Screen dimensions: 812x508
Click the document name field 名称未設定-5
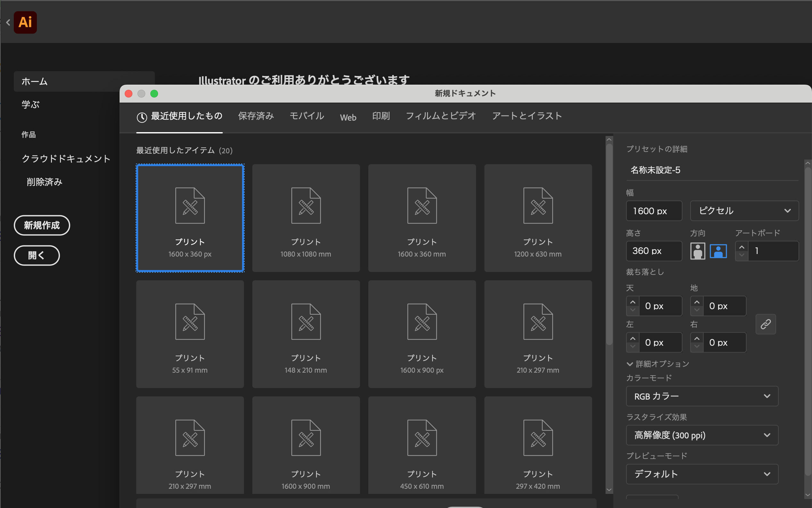(x=712, y=170)
